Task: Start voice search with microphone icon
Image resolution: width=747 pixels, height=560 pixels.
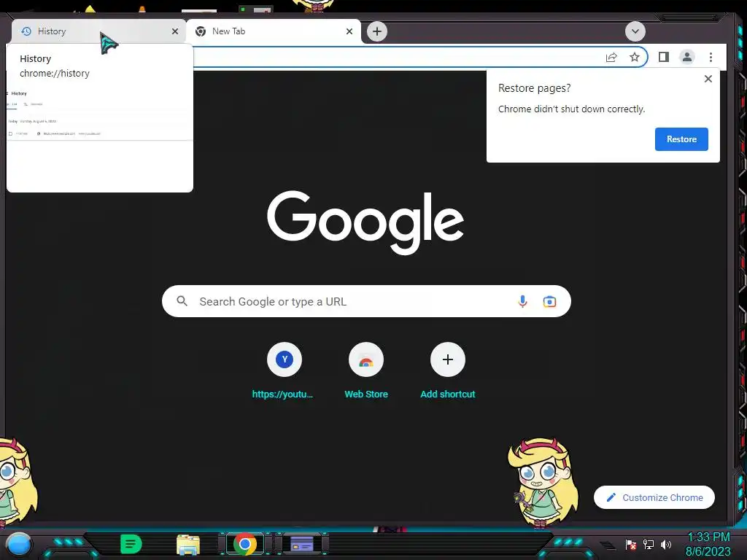Action: point(522,301)
